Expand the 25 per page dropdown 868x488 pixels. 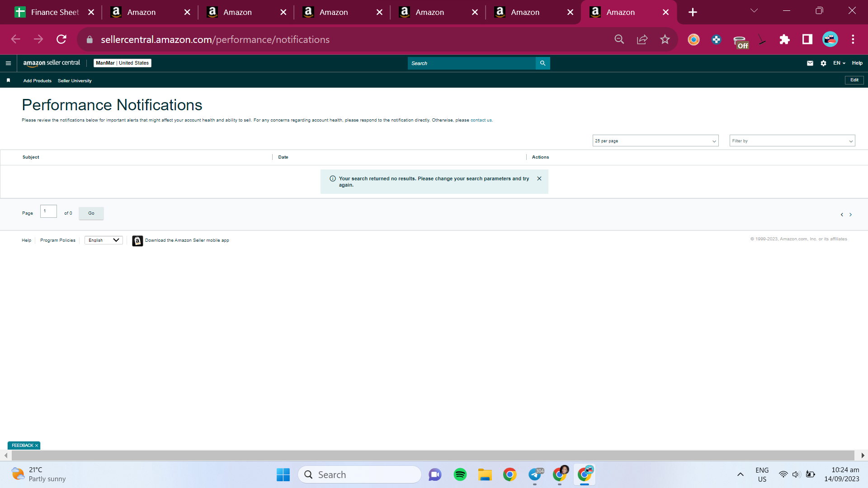tap(656, 141)
